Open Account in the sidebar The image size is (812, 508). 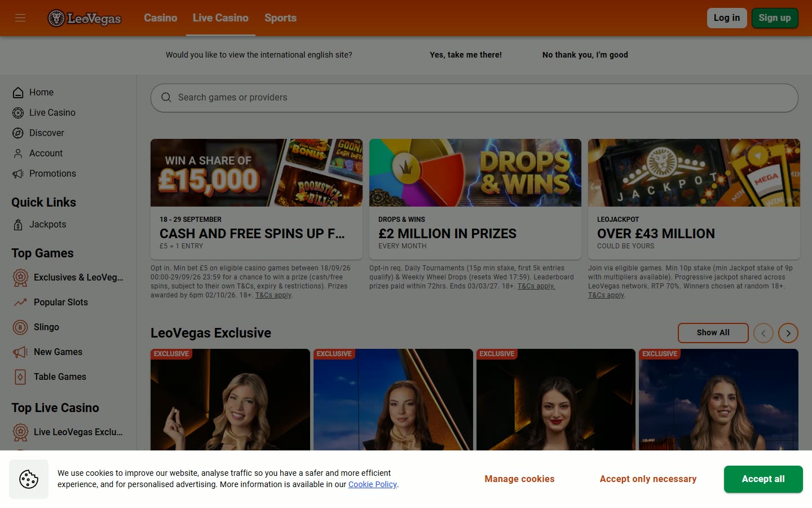pyautogui.click(x=46, y=154)
